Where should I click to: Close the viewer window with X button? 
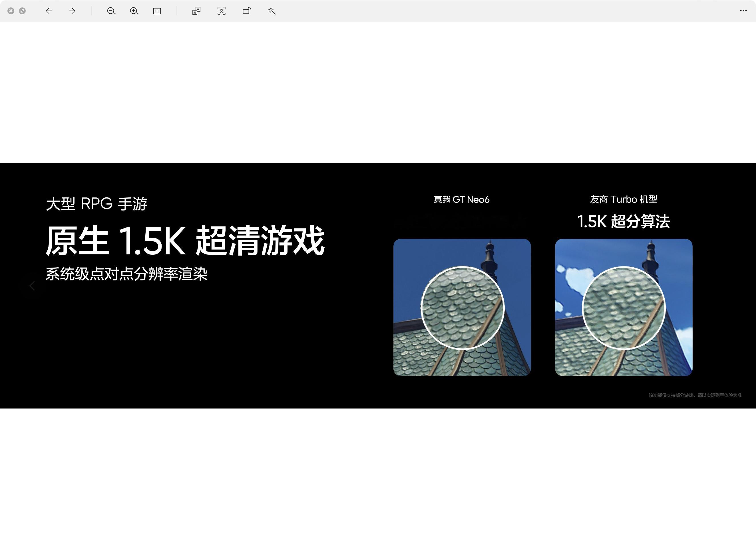pyautogui.click(x=11, y=11)
